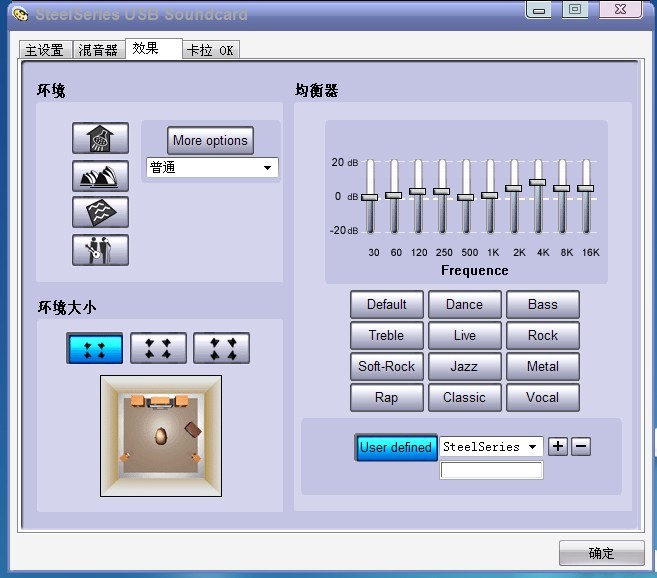Screen dimensions: 657x578
Task: Choose the underwater environment icon
Action: [x=100, y=212]
